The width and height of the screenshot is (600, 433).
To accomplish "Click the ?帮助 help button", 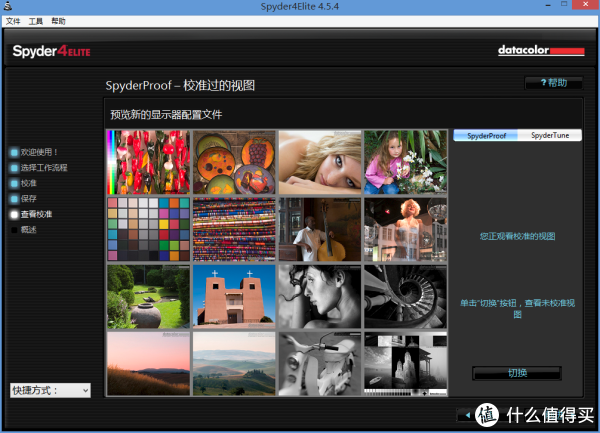I will click(554, 83).
